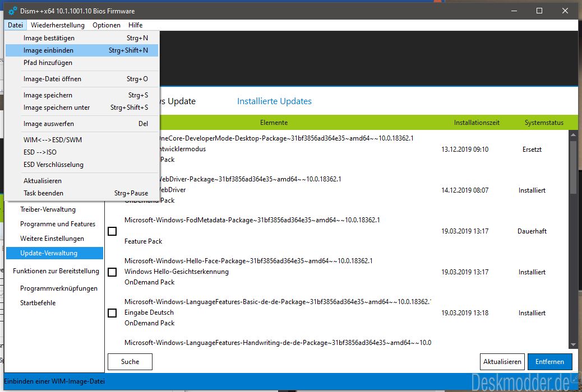Click Installiert status in WebDriver row
Image resolution: width=582 pixels, height=392 pixels.
tap(532, 190)
